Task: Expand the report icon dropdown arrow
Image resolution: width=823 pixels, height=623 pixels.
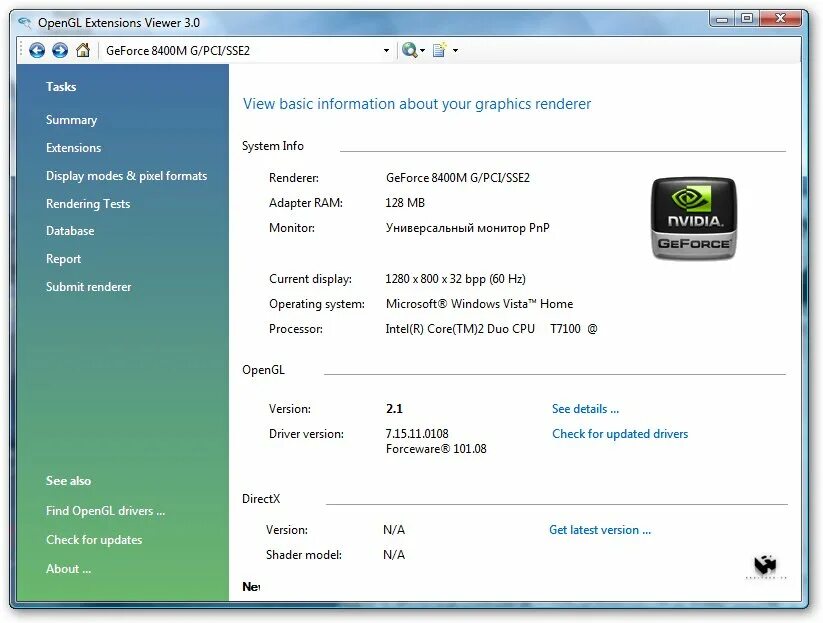Action: [455, 50]
